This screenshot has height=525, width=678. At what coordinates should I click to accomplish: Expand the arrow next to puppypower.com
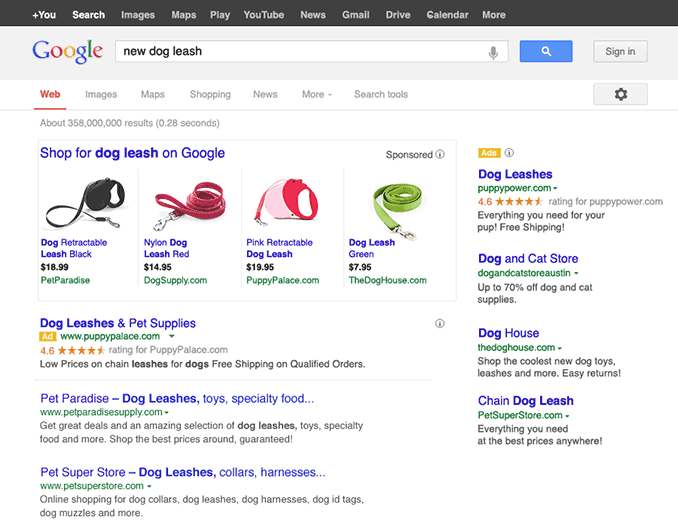click(x=556, y=188)
